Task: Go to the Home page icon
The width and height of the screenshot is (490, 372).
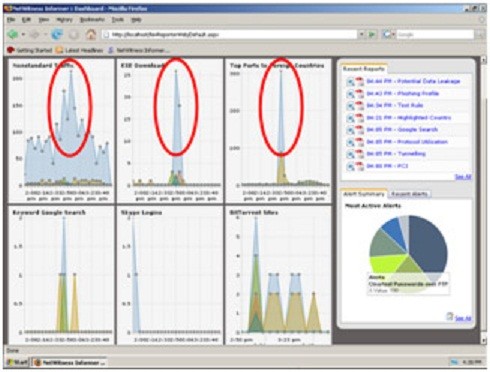Action: (90, 34)
